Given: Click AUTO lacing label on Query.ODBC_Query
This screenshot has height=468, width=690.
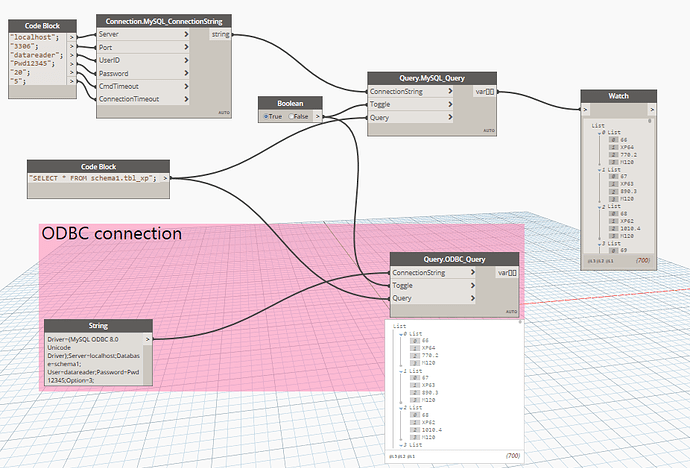Looking at the screenshot, I should pos(511,311).
